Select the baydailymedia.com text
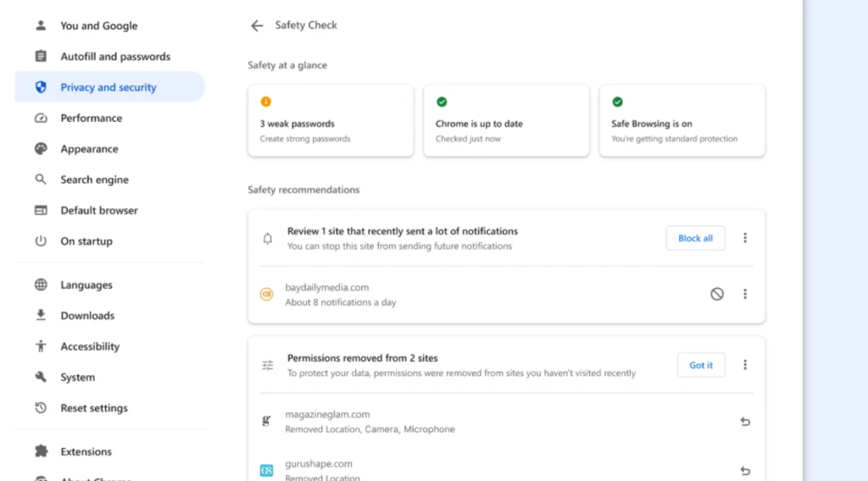868x481 pixels. coord(326,287)
